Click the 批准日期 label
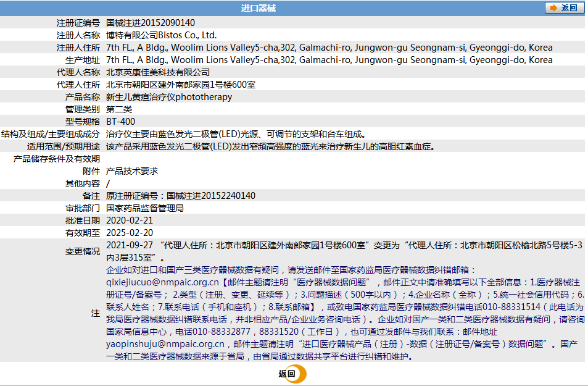Screen dimensions: 588x386 (83, 220)
